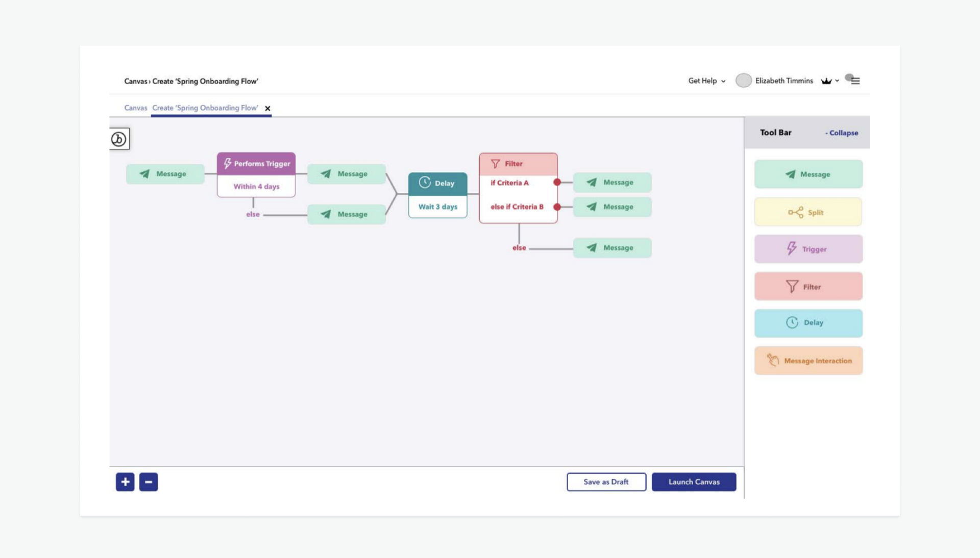Open the hamburger menu in the top right
Image resolution: width=980 pixels, height=558 pixels.
click(855, 80)
